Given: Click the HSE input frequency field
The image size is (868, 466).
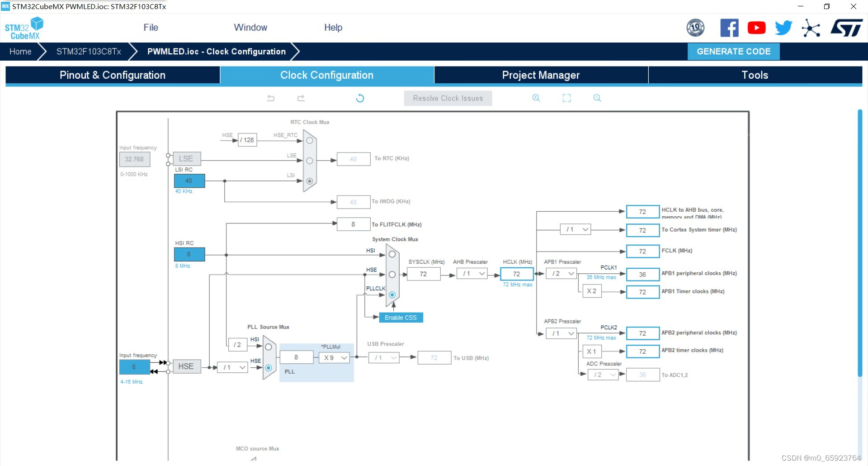Looking at the screenshot, I should tap(134, 367).
